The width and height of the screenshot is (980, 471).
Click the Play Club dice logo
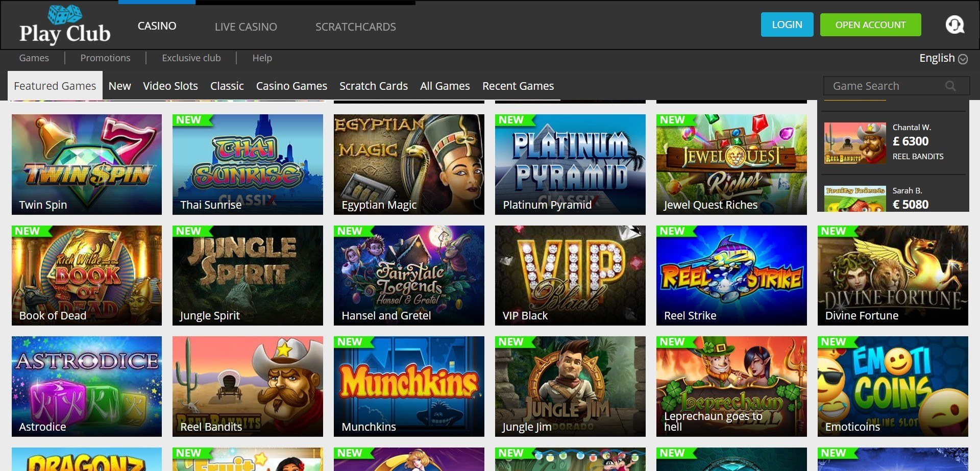coord(65,25)
